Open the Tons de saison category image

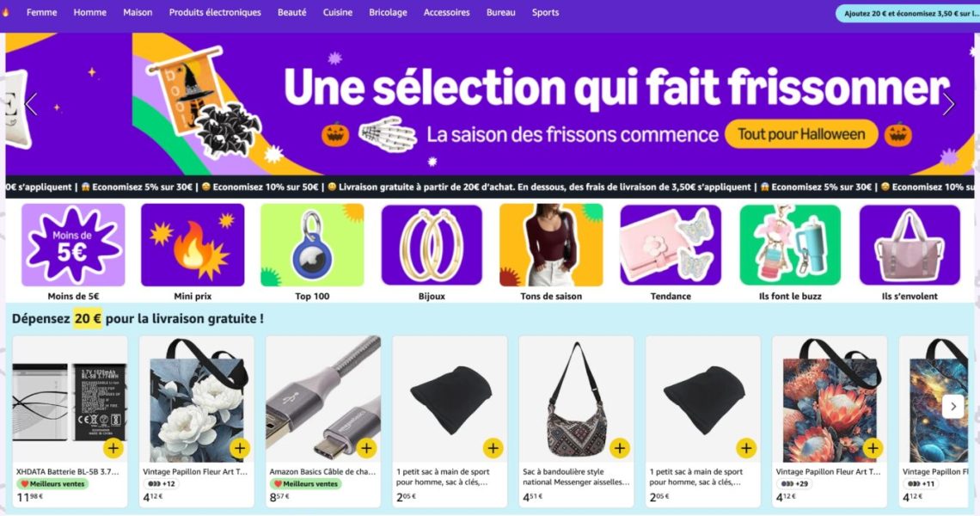[x=551, y=244]
